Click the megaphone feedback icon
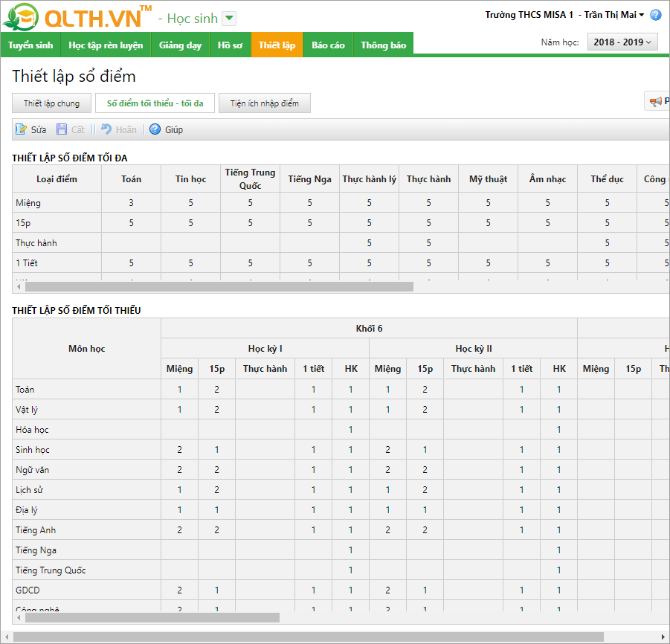Screen dimensions: 670x644 (x=655, y=101)
